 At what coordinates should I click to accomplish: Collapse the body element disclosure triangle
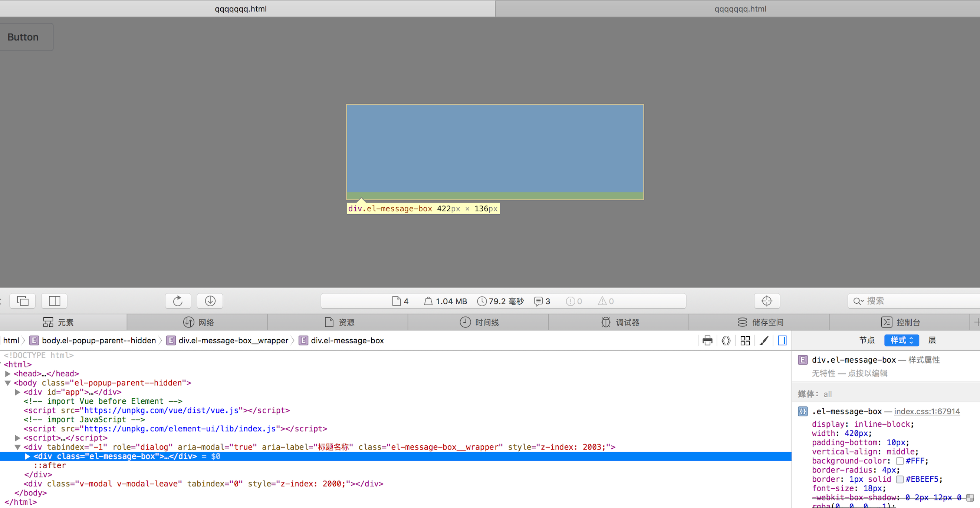pyautogui.click(x=8, y=383)
